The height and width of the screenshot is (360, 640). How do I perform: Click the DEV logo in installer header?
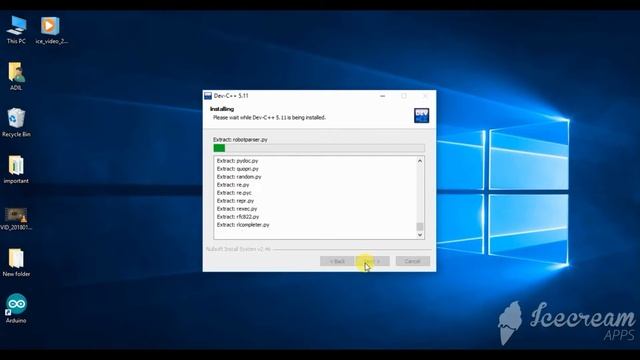coord(421,116)
